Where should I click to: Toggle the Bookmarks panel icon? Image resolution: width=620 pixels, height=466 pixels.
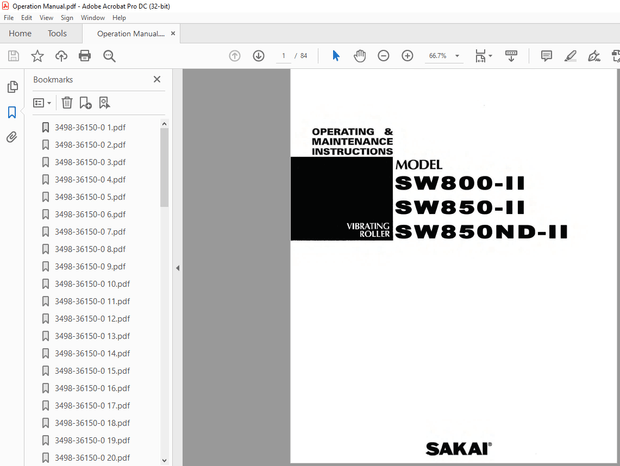(12, 112)
